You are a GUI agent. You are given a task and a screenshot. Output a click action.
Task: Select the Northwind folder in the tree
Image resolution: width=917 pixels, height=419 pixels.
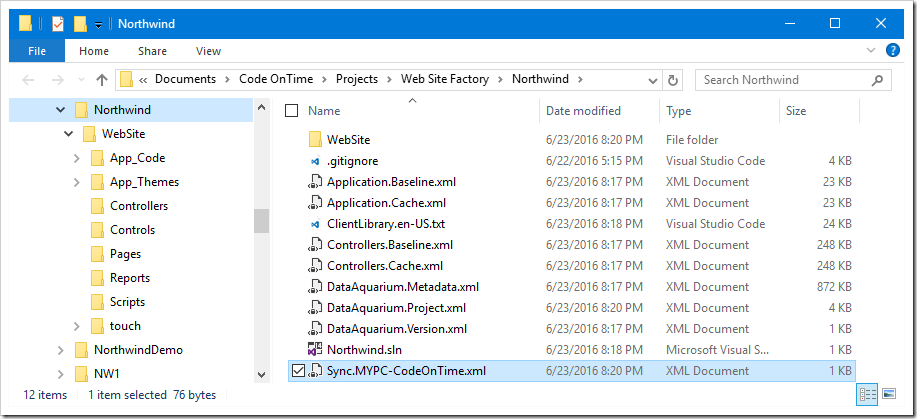tap(122, 109)
